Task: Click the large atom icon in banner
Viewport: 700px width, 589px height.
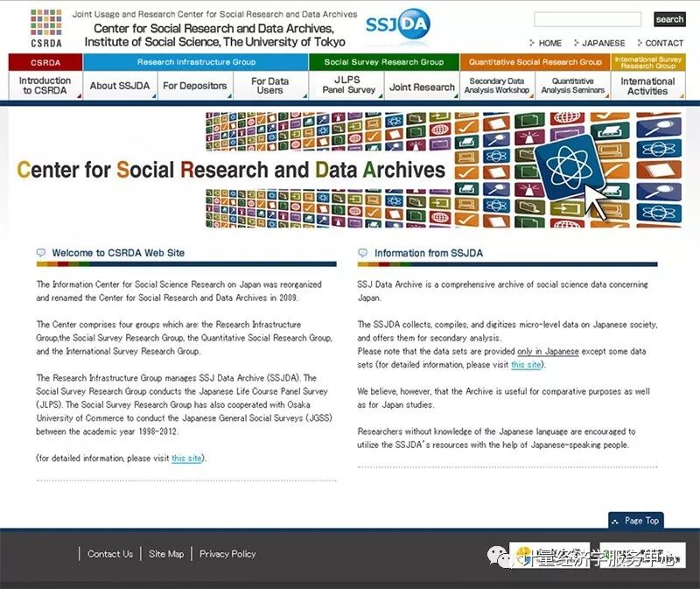Action: pyautogui.click(x=570, y=168)
